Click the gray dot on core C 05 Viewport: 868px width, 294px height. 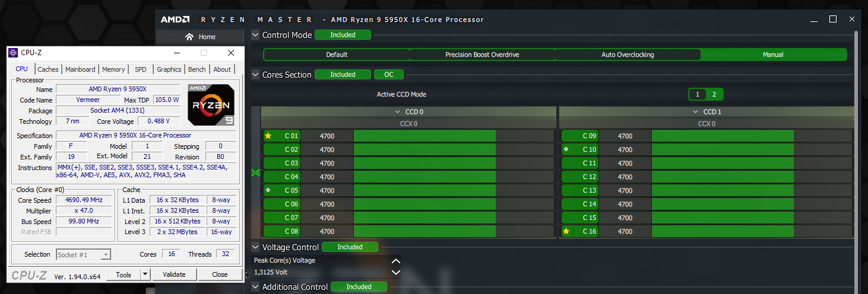pyautogui.click(x=268, y=190)
